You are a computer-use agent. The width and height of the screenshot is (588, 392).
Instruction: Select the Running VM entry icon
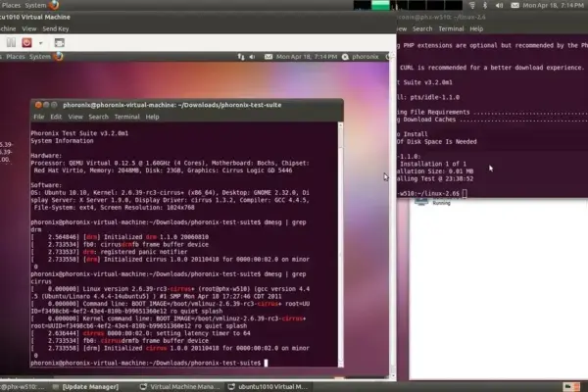point(421,202)
